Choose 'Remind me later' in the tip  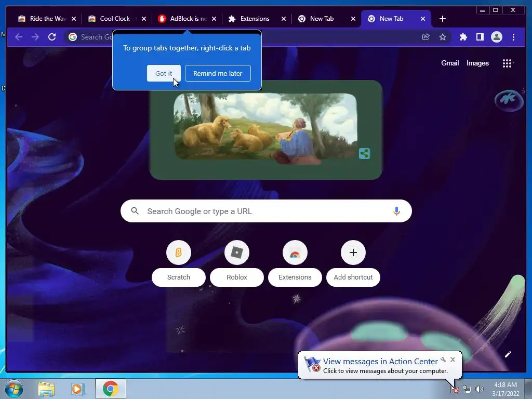pyautogui.click(x=218, y=73)
